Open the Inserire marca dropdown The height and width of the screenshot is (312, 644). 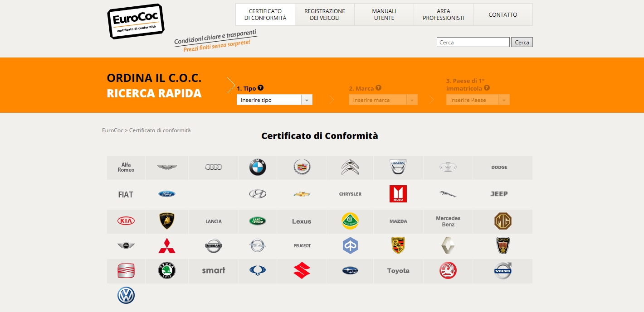383,100
